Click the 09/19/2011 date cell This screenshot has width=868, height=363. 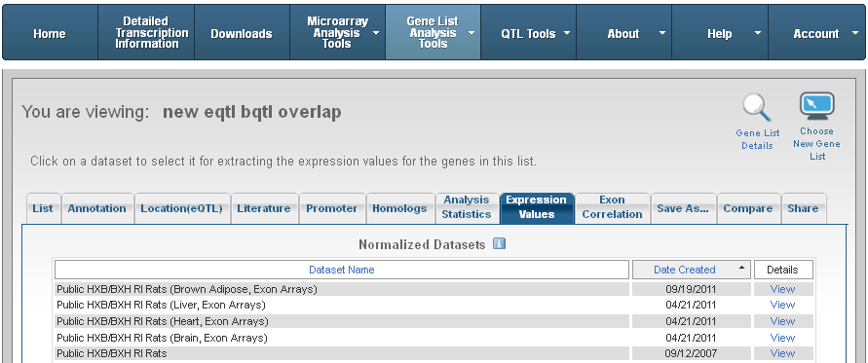[x=692, y=289]
